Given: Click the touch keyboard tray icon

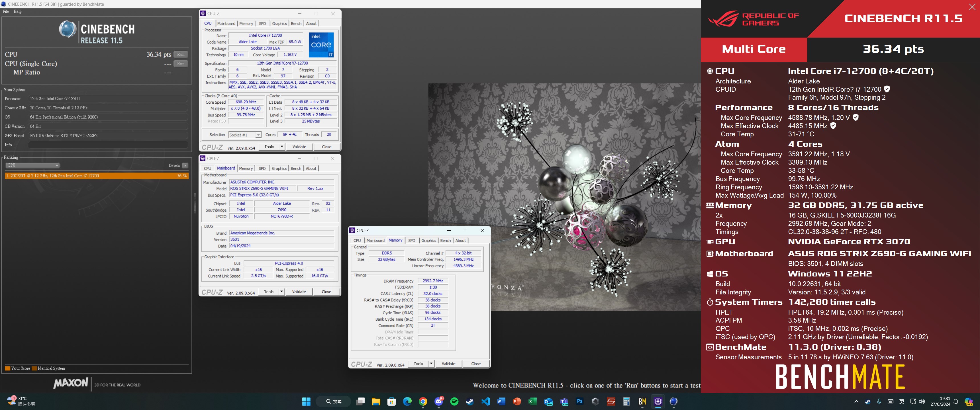Looking at the screenshot, I should tap(890, 402).
